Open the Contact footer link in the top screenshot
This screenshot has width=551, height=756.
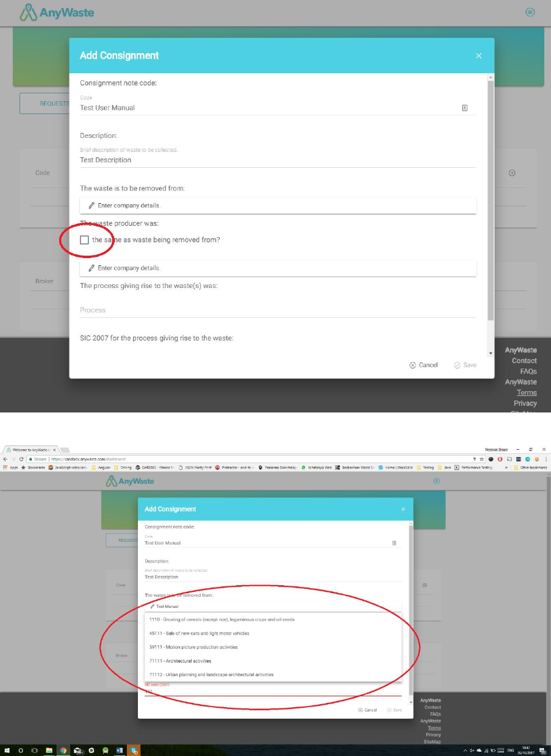(524, 361)
